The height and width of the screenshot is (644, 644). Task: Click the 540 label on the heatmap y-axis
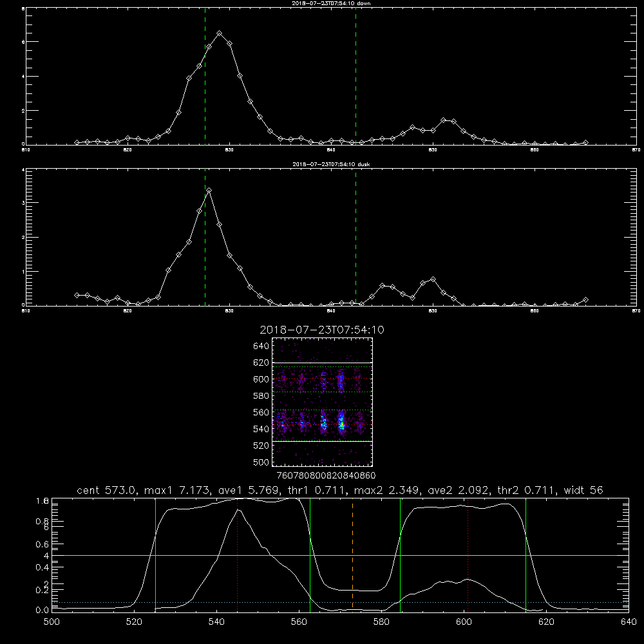click(261, 429)
